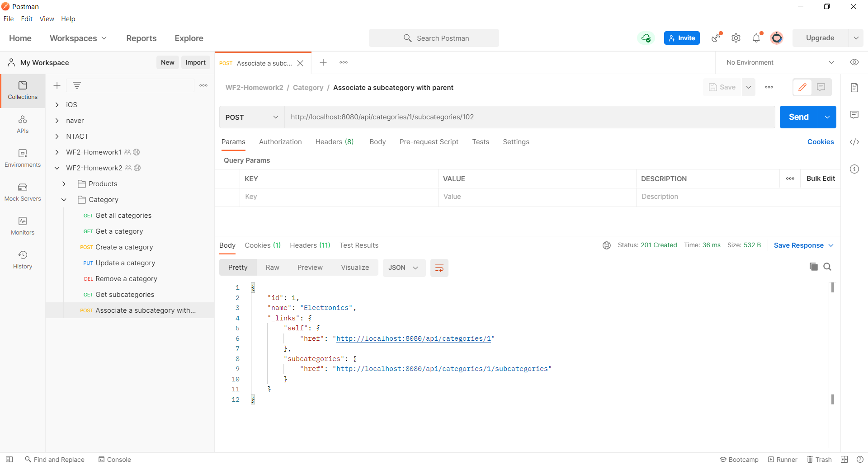
Task: Open the No Environment selector
Action: click(780, 62)
